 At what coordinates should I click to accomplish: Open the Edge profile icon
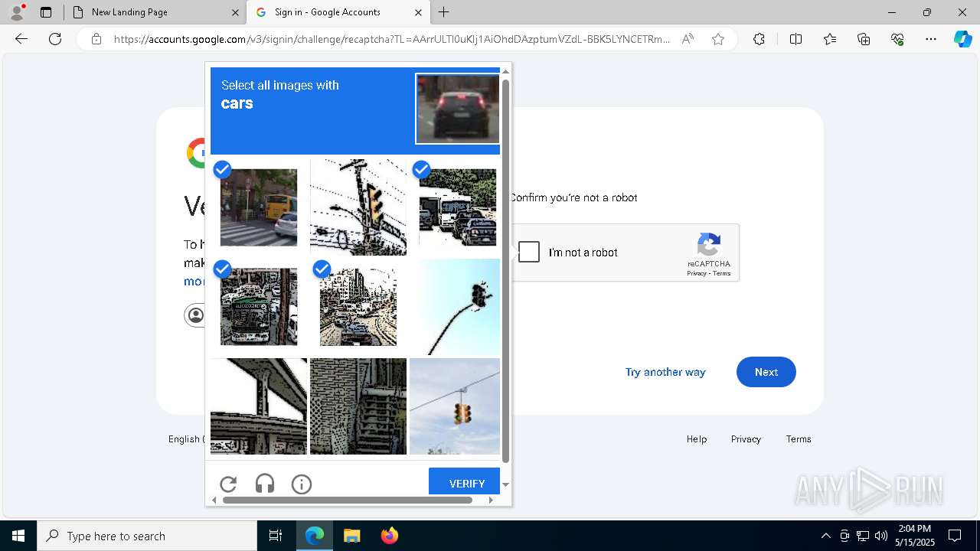click(x=17, y=12)
